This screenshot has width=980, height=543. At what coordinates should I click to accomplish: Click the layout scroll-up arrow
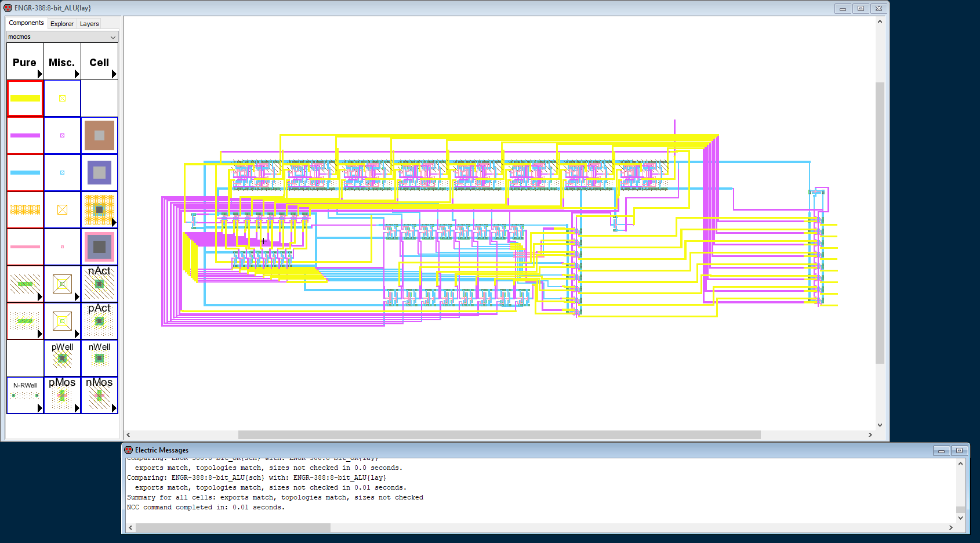tap(880, 21)
